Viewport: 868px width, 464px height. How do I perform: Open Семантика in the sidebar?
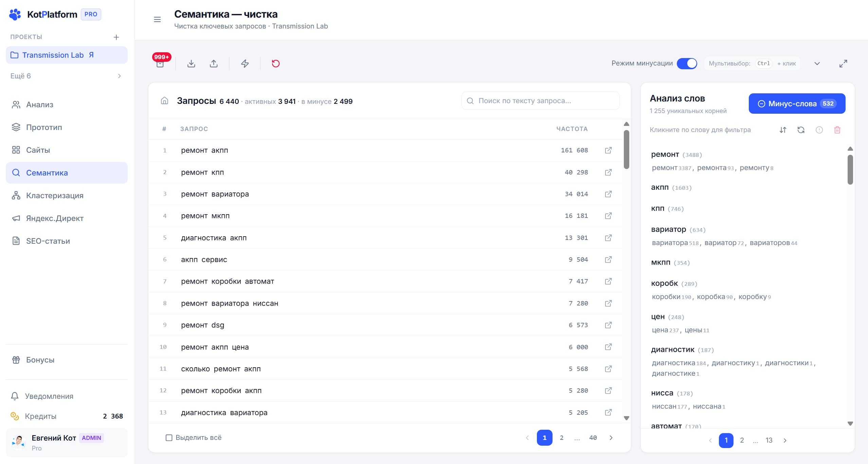[67, 173]
